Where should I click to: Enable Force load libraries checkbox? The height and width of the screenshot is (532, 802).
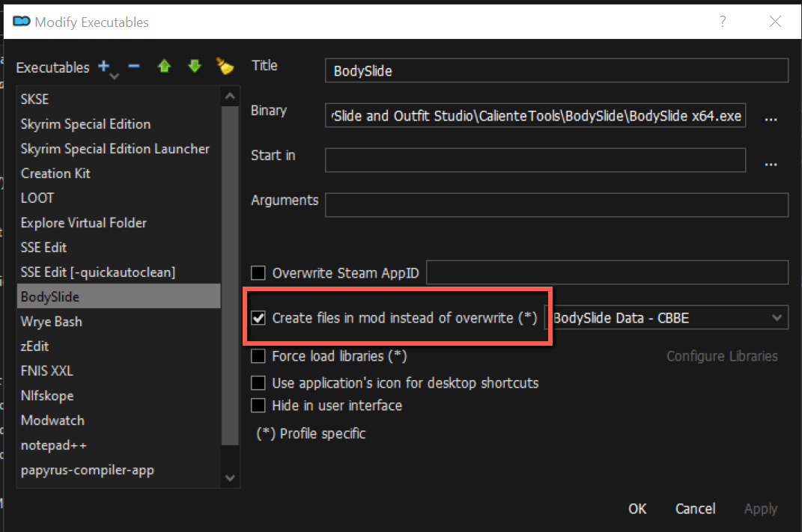click(258, 356)
